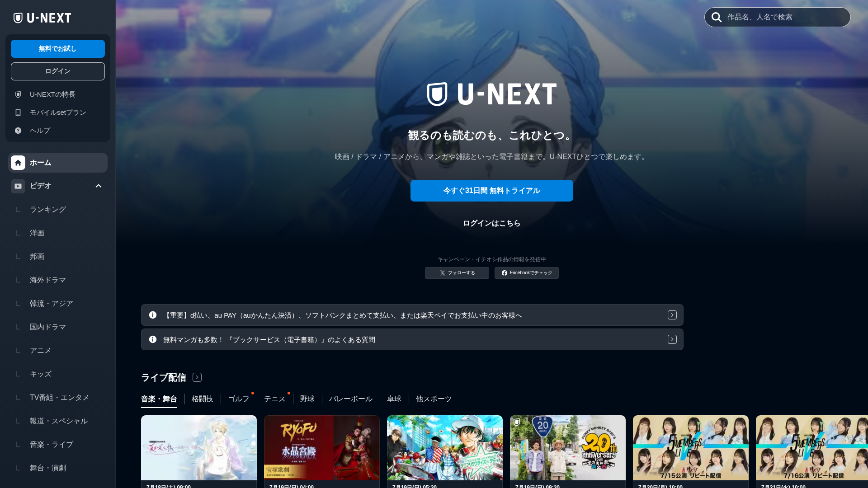The height and width of the screenshot is (488, 868).
Task: Switch to the テニス tab
Action: coord(275,399)
